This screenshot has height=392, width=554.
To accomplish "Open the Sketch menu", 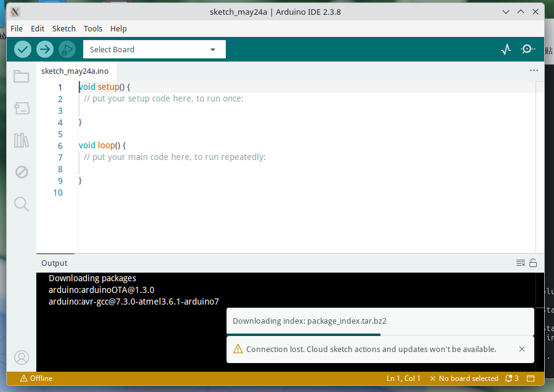I will 64,28.
